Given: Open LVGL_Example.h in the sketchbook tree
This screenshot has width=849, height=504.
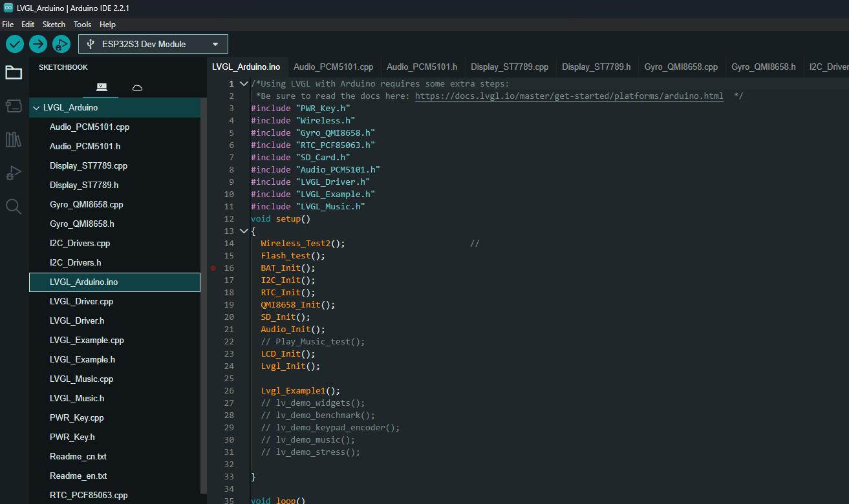Looking at the screenshot, I should (114, 360).
